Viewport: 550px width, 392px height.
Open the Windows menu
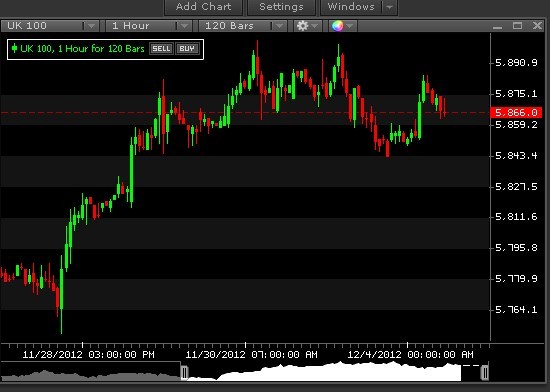pos(351,7)
